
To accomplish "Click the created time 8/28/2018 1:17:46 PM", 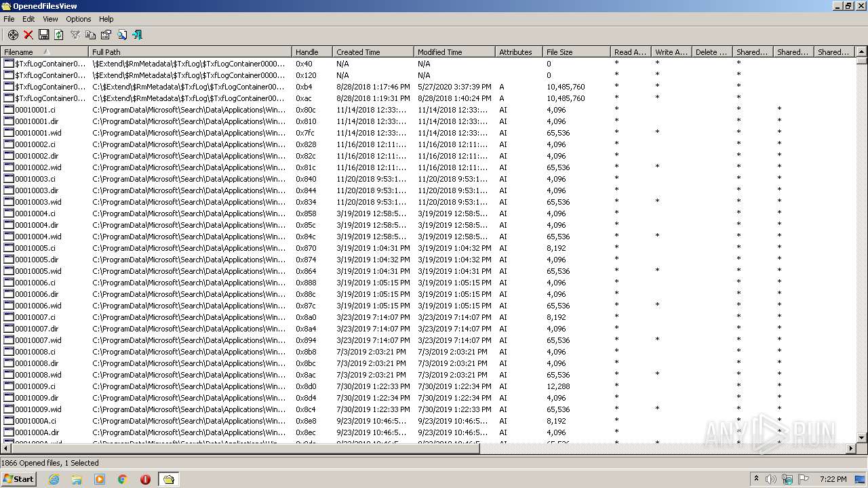I will (373, 87).
